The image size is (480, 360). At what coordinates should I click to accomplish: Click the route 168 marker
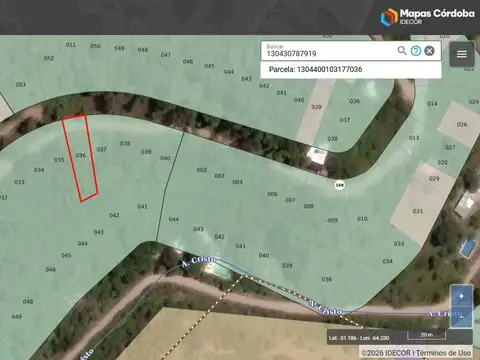(339, 185)
